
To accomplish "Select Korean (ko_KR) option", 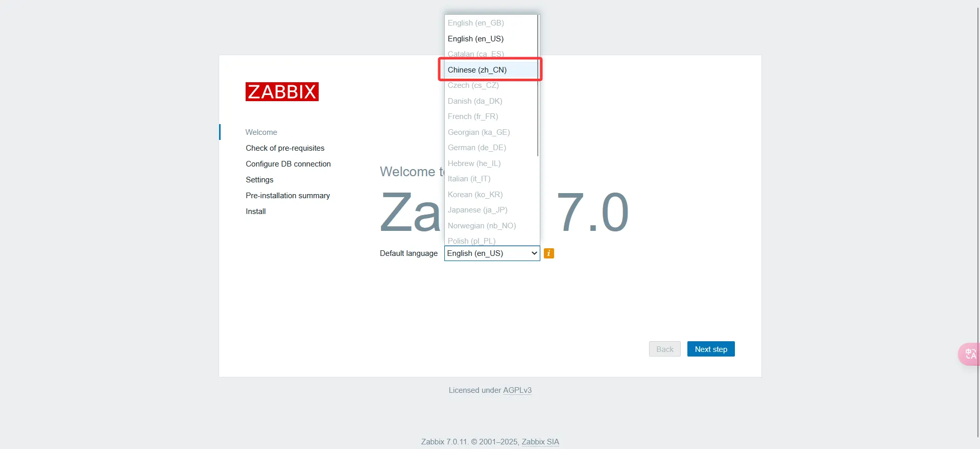I will pos(491,195).
